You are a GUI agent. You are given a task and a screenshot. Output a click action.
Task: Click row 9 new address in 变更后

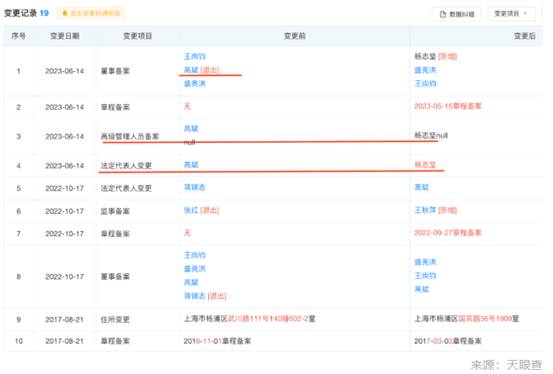click(x=467, y=319)
